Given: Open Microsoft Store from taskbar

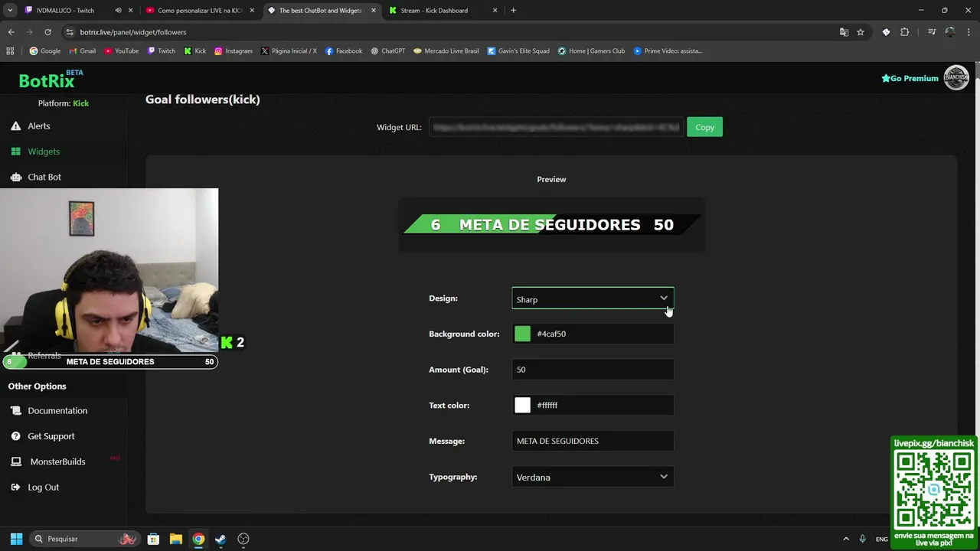Looking at the screenshot, I should 153,539.
